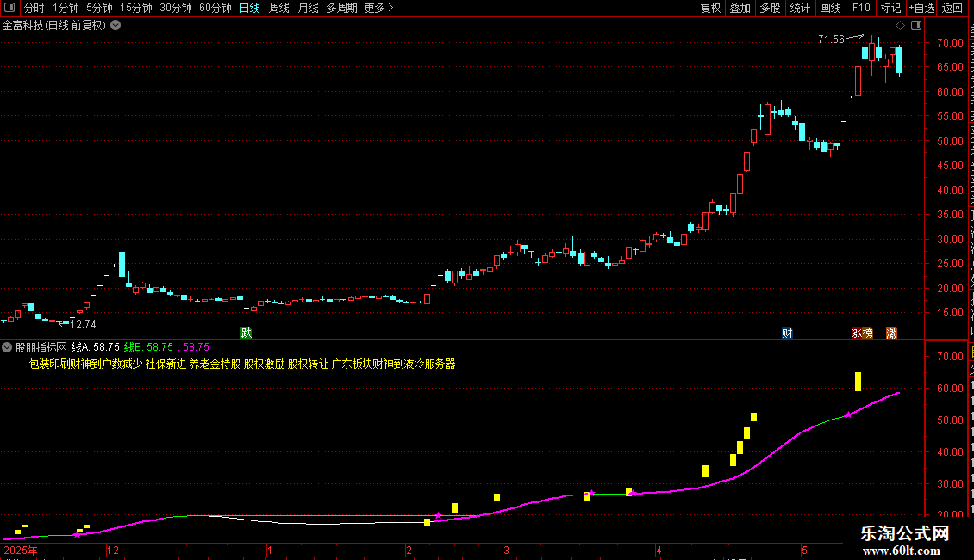
Task: Click the month 12 axis marker
Action: point(112,550)
